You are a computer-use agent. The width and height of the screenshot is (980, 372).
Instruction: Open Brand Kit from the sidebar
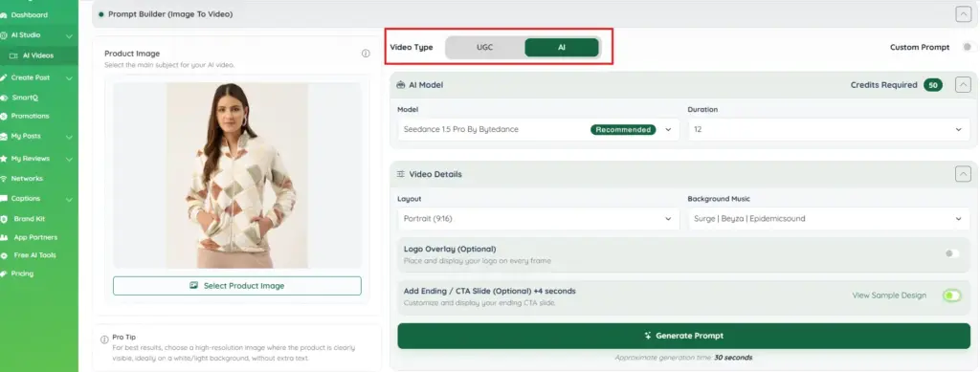click(x=30, y=219)
